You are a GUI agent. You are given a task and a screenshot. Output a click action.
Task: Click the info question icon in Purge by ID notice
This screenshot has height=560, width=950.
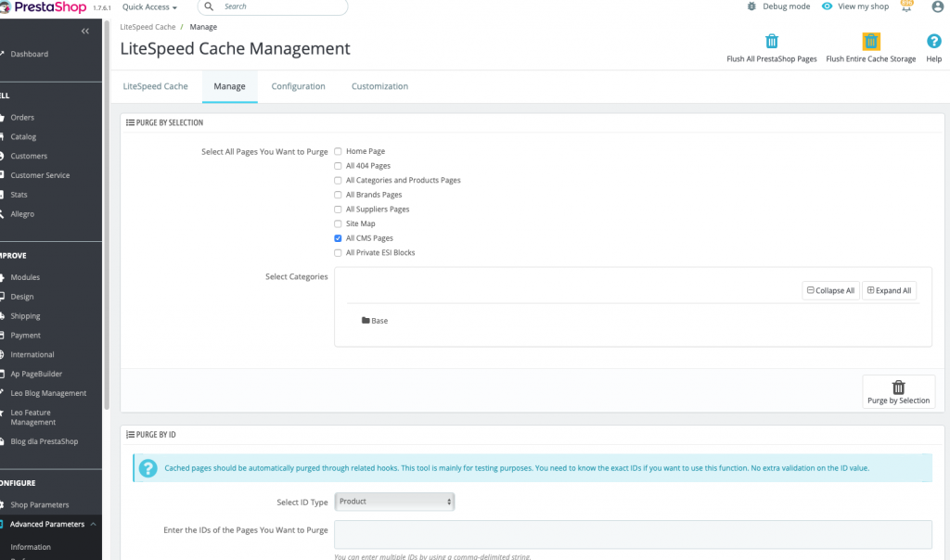[148, 468]
